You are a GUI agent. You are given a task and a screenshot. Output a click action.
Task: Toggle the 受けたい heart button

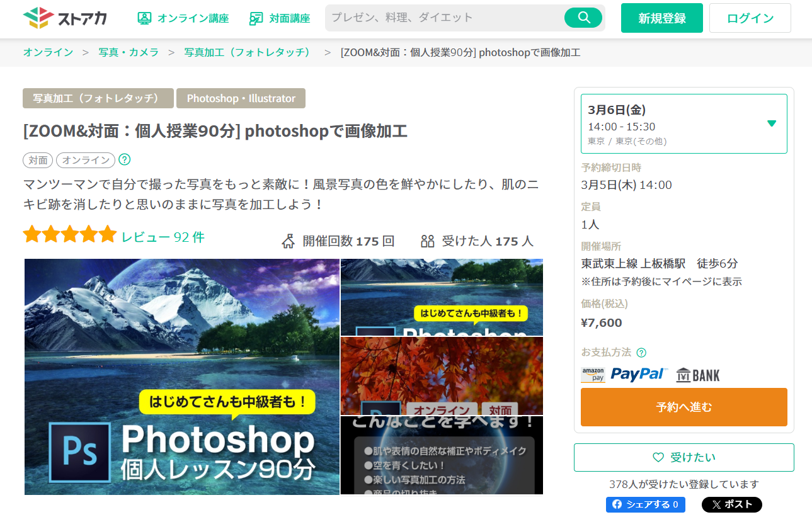pos(683,457)
